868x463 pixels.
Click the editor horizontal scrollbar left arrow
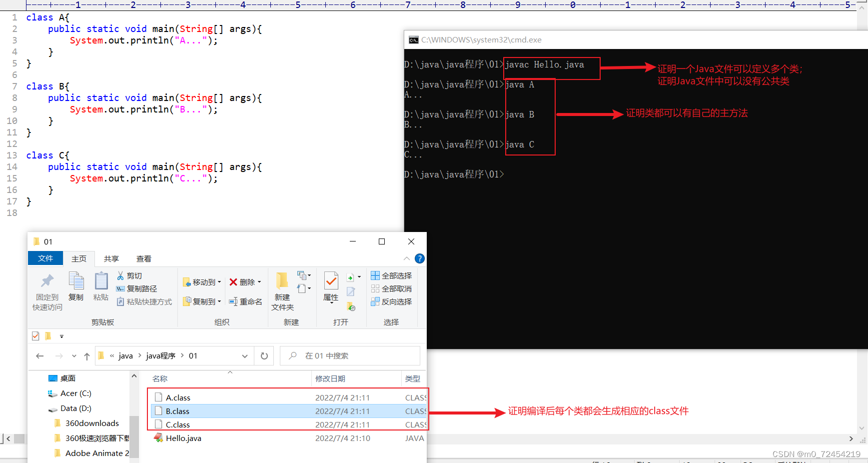point(8,438)
